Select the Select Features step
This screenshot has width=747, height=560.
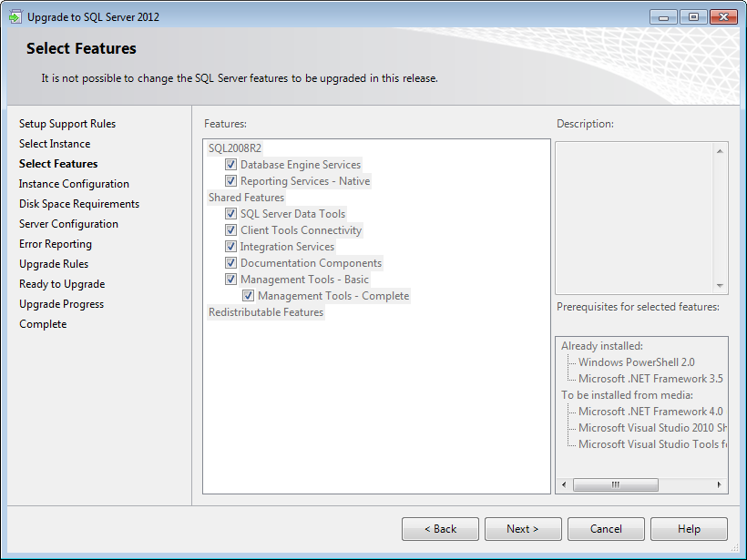58,164
